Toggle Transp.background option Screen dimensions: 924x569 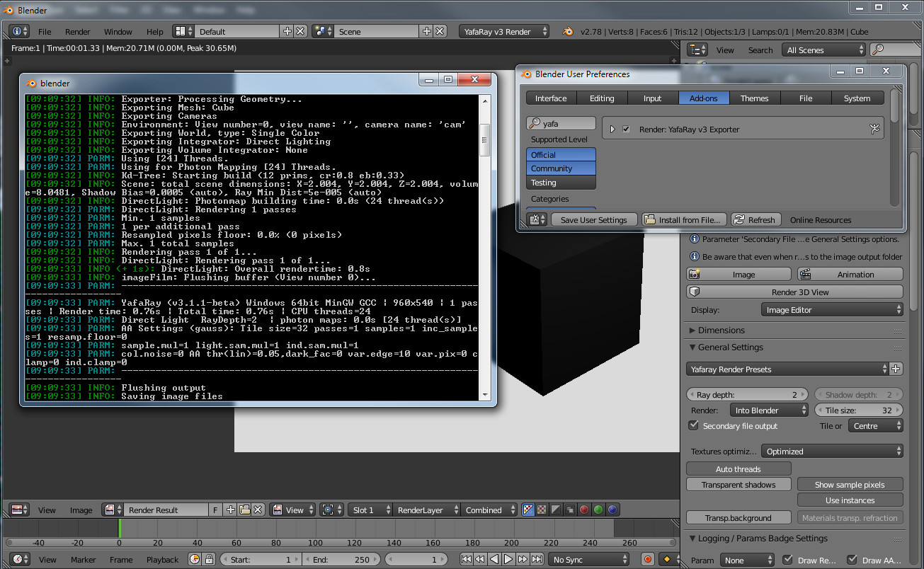(738, 517)
